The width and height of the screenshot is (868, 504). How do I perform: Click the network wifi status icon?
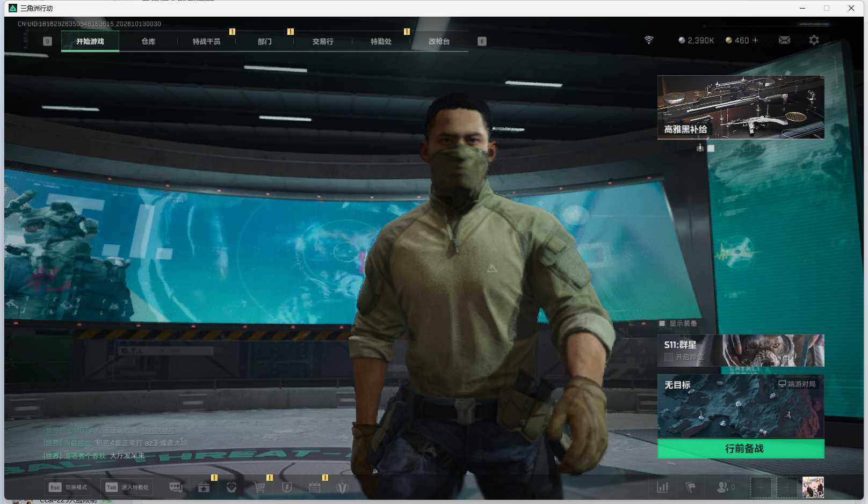649,40
